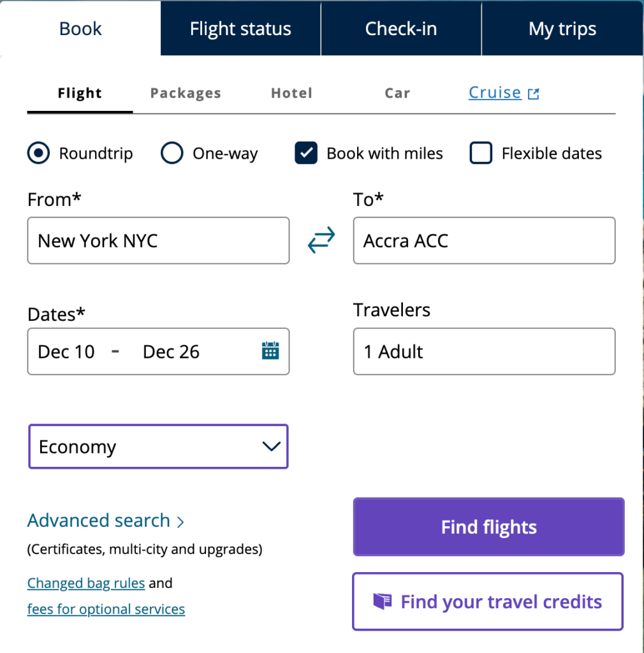The width and height of the screenshot is (644, 653).
Task: Click the Economy dropdown arrow
Action: tap(270, 446)
